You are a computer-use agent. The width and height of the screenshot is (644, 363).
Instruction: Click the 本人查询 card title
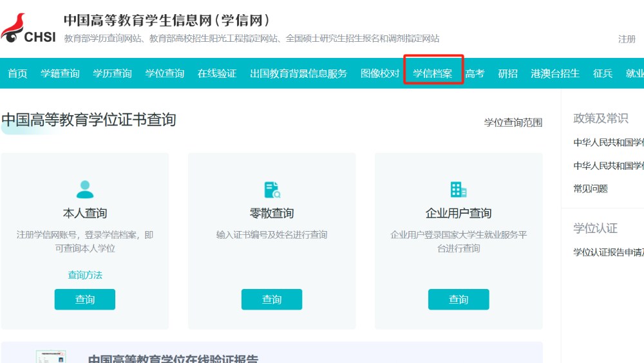85,213
